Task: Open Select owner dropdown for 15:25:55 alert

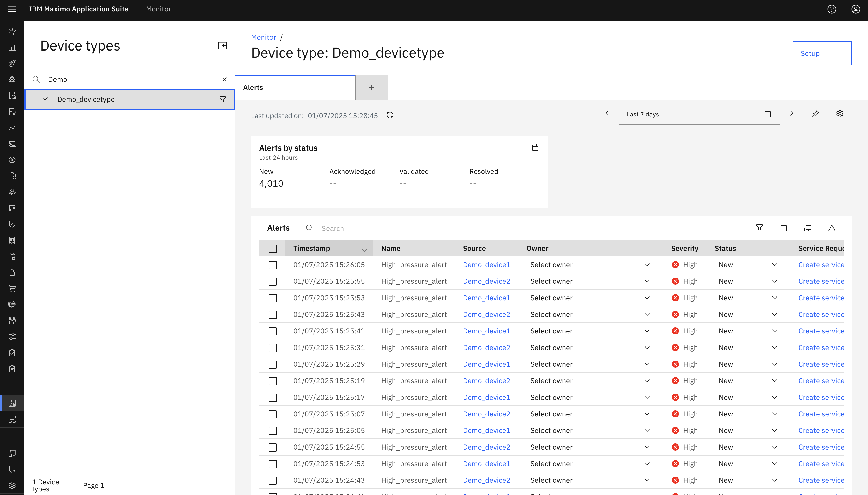Action: [590, 281]
